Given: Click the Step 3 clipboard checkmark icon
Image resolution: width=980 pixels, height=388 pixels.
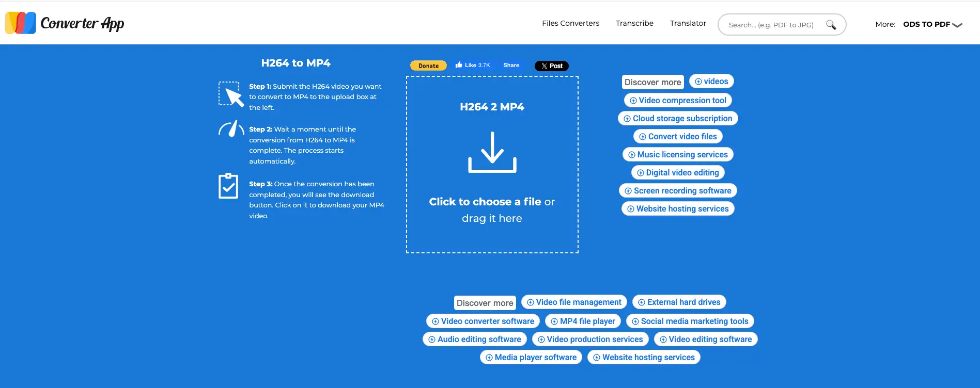Looking at the screenshot, I should pos(228,186).
